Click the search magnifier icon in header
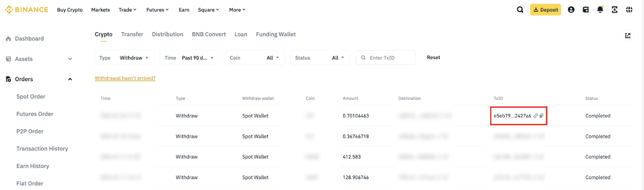 (x=520, y=10)
